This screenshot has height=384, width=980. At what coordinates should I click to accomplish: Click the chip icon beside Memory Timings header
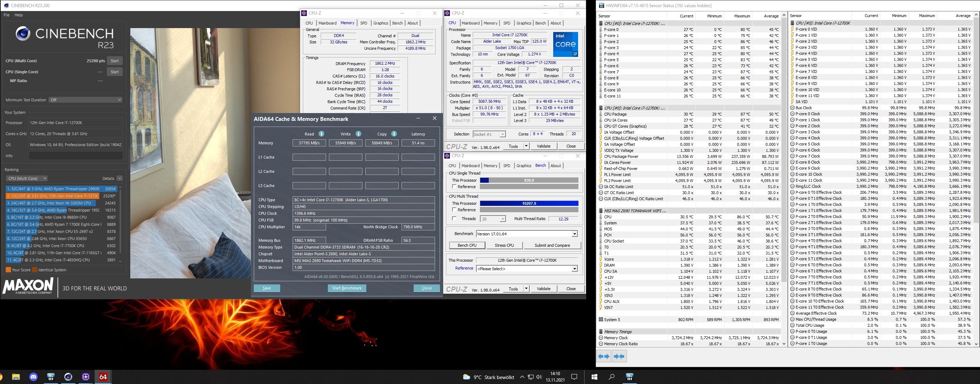click(601, 332)
